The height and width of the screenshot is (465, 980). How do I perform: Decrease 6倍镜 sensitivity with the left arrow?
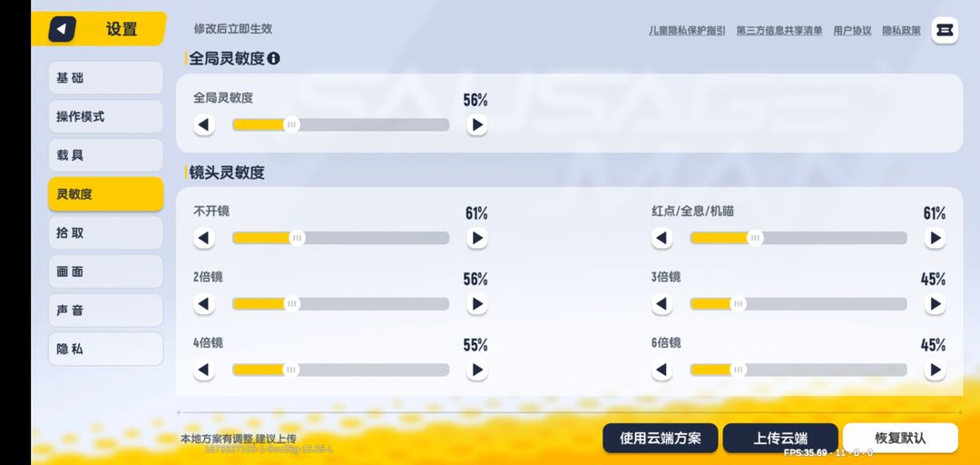point(661,370)
